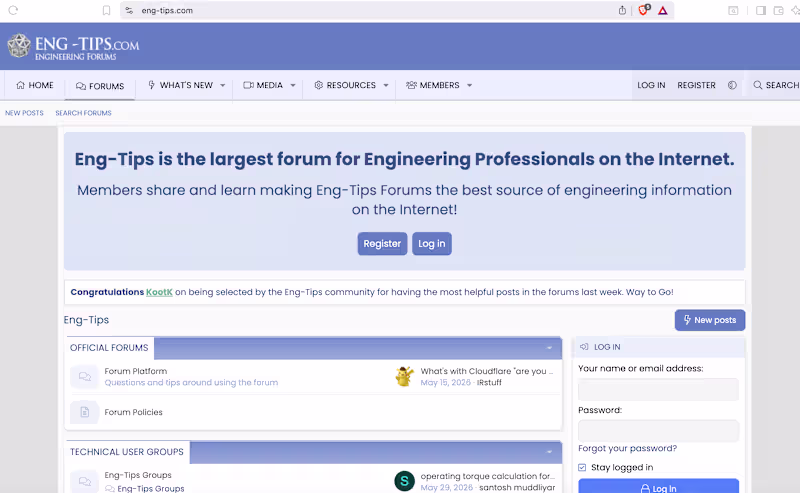Open the New Posts sub-nav link
This screenshot has height=493, width=800.
[24, 113]
